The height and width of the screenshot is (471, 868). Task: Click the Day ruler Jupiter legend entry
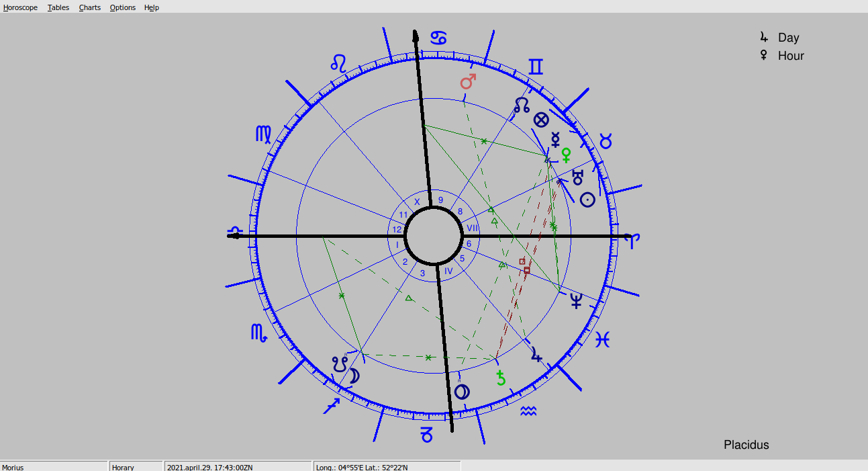point(779,38)
